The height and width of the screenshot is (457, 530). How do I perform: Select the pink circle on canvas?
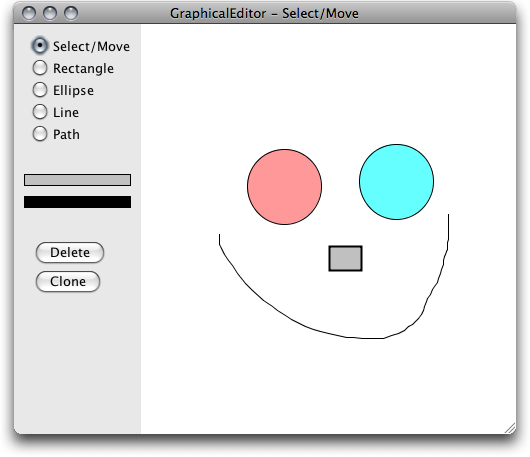(284, 187)
